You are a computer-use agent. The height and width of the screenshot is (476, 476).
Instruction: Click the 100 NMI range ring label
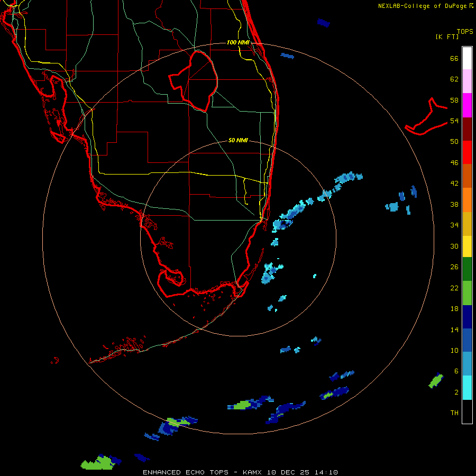[238, 42]
